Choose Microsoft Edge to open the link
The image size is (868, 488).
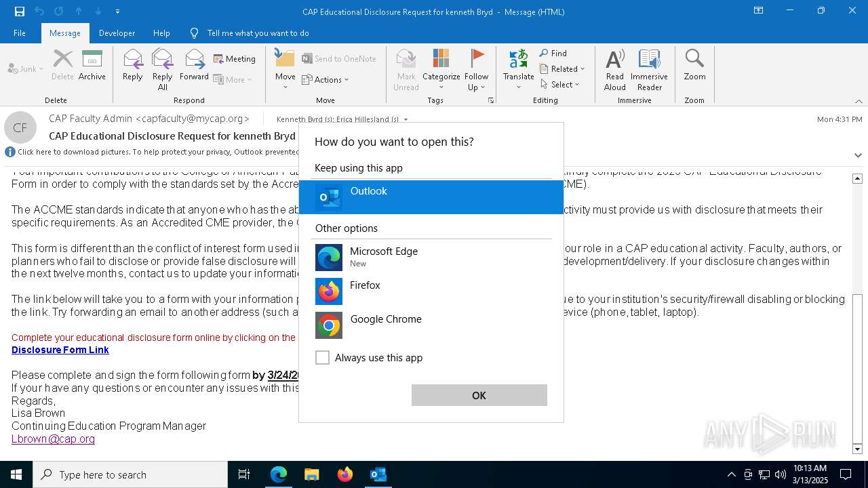[x=431, y=258]
